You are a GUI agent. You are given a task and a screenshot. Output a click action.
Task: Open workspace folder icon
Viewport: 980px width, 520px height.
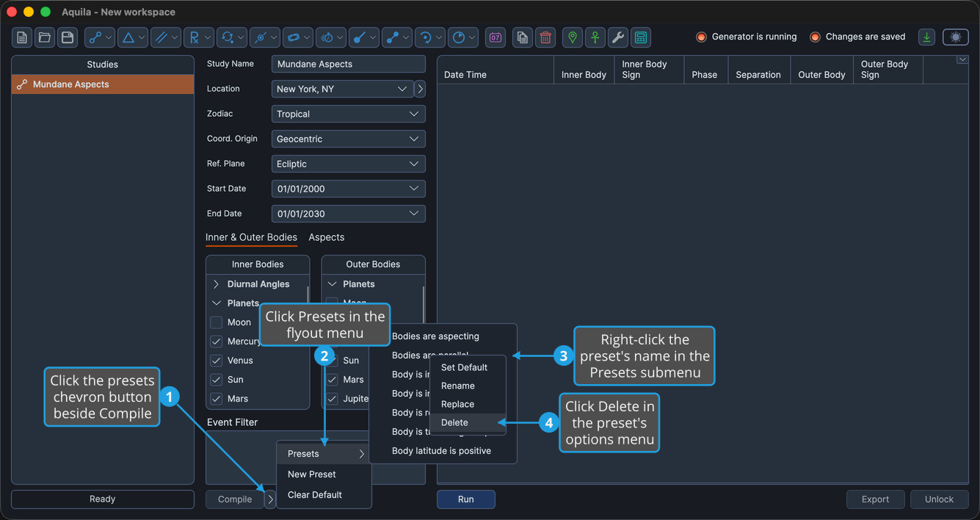click(x=45, y=37)
